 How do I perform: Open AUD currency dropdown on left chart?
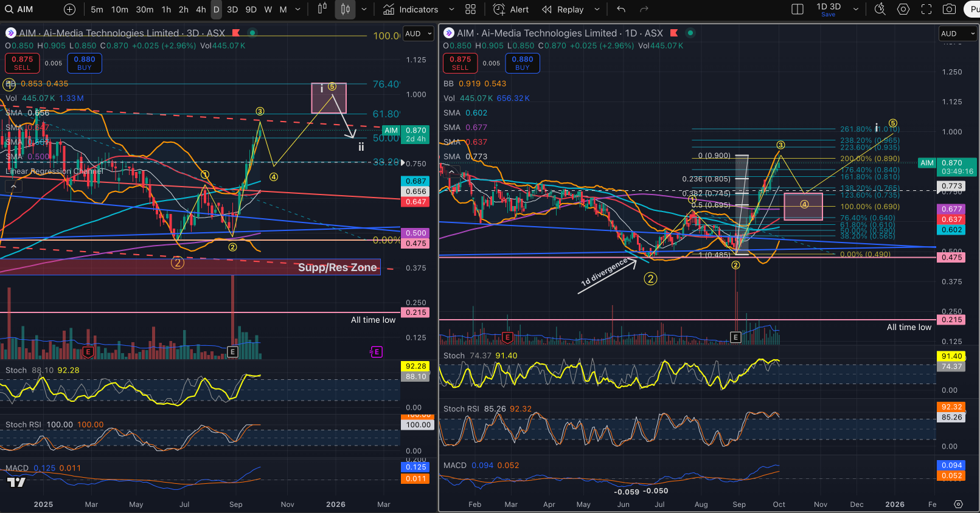click(419, 34)
